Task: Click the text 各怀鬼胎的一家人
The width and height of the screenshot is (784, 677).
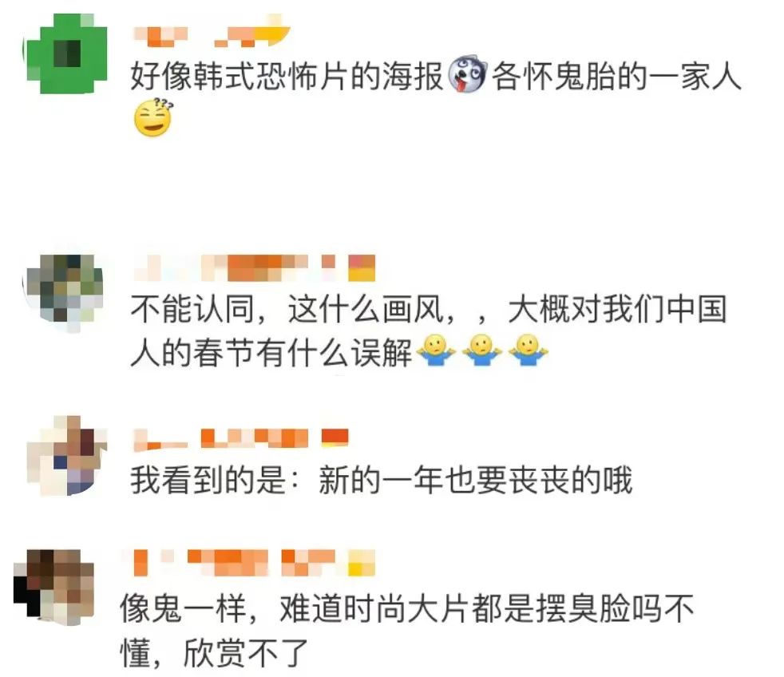Action: point(616,77)
